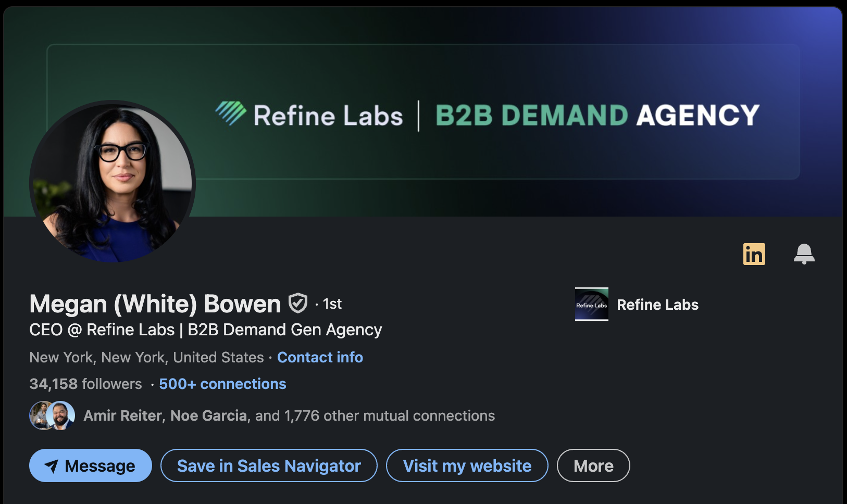847x504 pixels.
Task: Click the banner cover image
Action: (495, 62)
